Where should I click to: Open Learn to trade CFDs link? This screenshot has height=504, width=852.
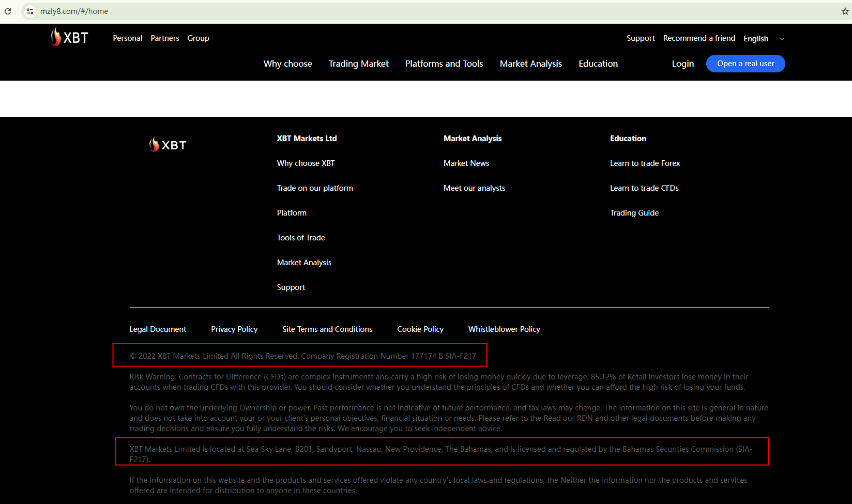click(x=645, y=188)
